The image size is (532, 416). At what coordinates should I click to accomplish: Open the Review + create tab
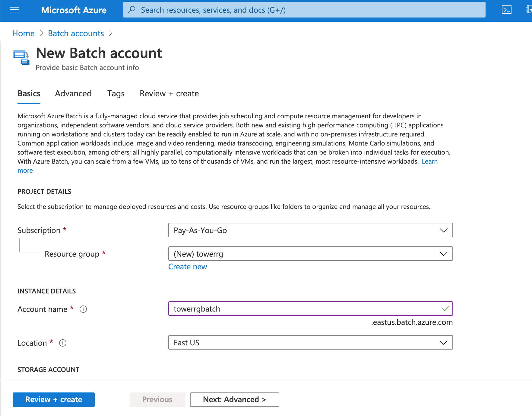click(x=169, y=94)
